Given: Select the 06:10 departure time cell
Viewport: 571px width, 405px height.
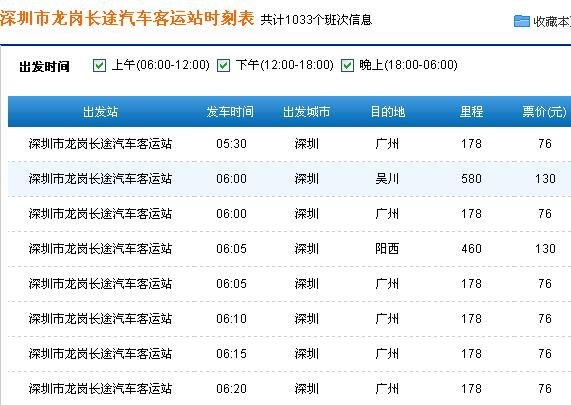Looking at the screenshot, I should point(231,319).
